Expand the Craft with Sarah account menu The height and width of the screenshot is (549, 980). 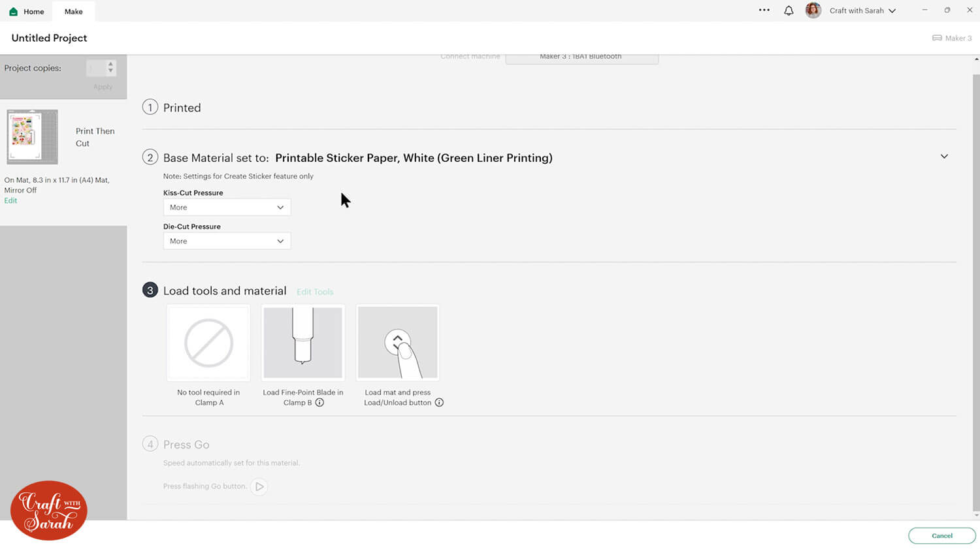click(862, 10)
